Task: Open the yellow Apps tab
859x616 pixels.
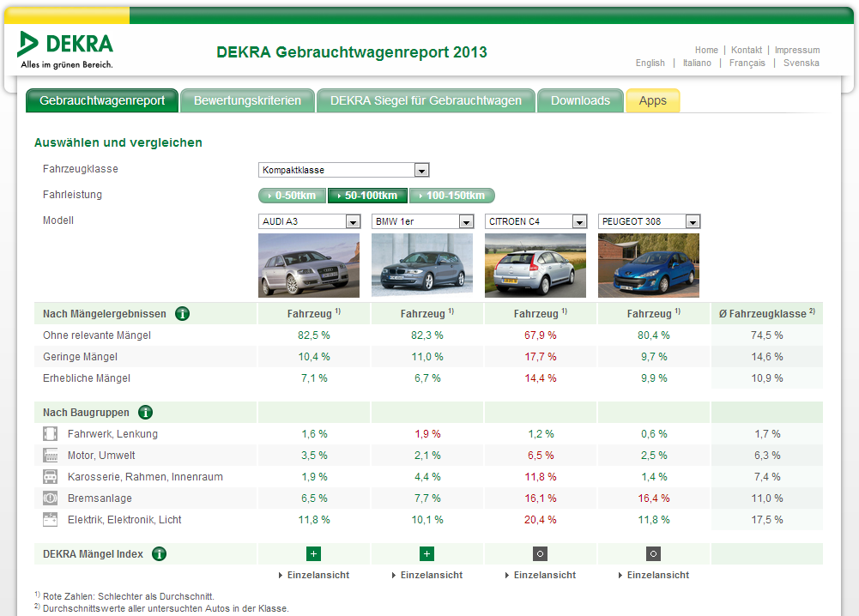Action: pos(652,100)
